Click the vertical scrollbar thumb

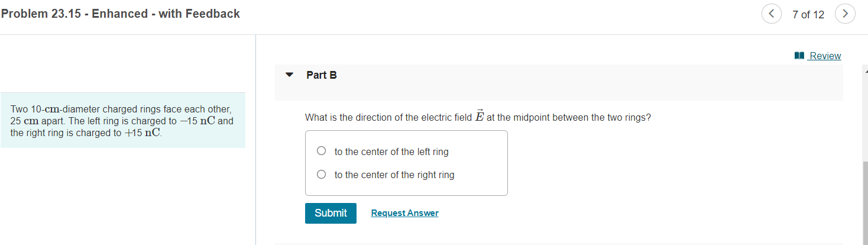tap(864, 201)
